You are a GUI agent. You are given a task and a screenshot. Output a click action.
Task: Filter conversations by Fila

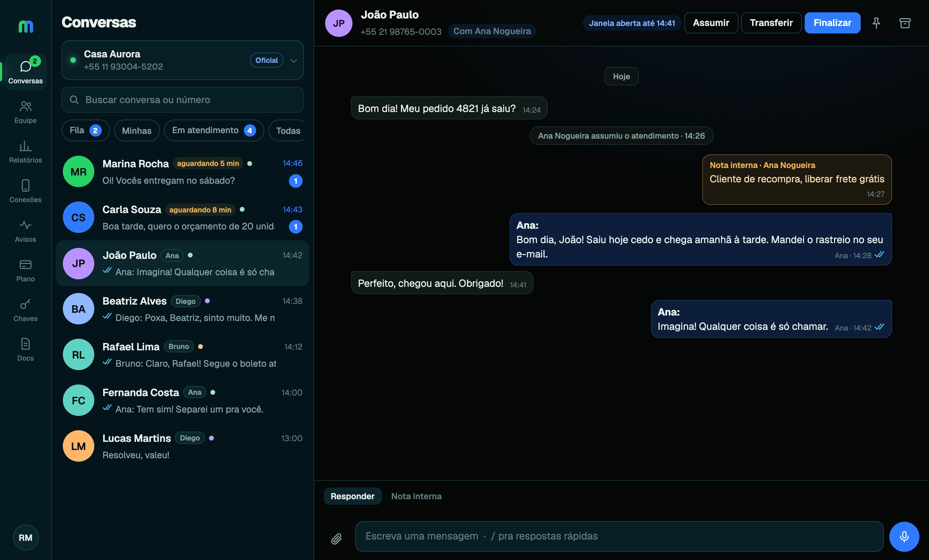(x=86, y=130)
